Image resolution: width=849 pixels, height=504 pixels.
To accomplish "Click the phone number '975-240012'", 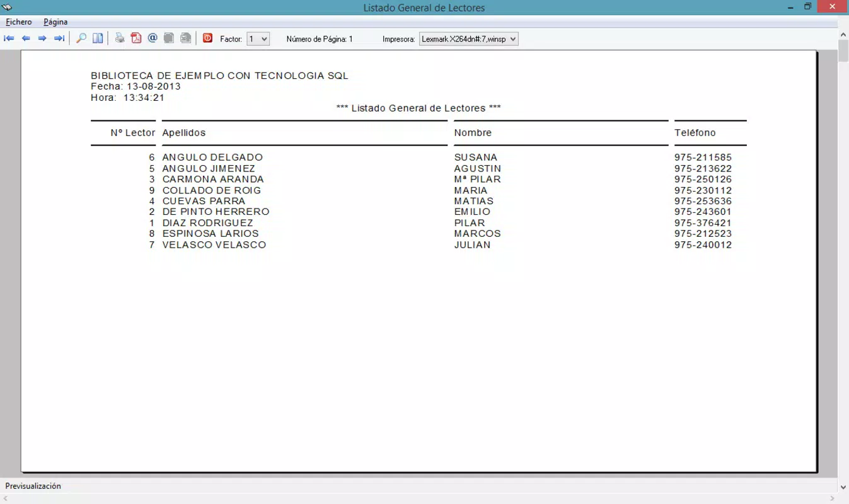I will pos(703,244).
